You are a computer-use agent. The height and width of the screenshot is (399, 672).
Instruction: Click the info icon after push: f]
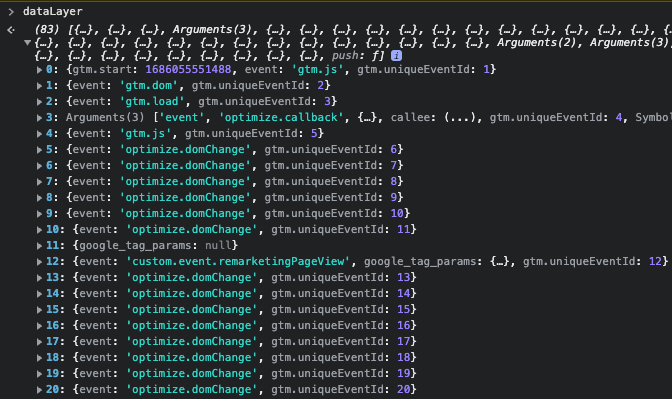coord(396,56)
